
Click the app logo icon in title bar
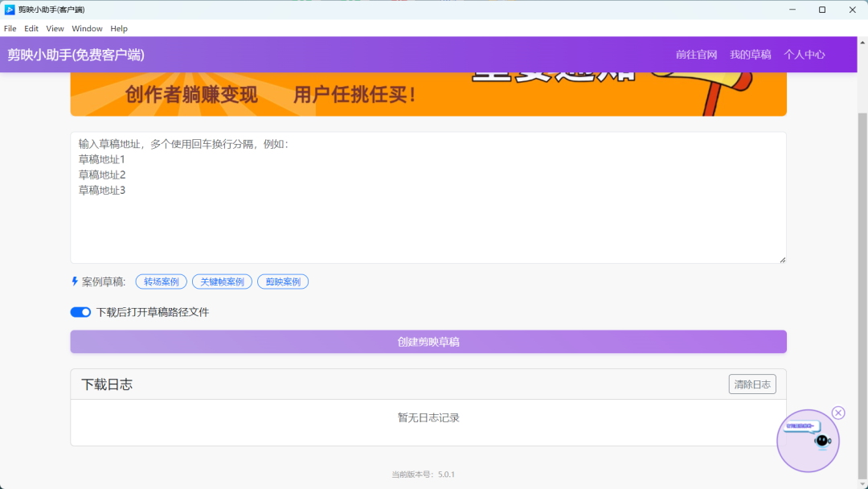pos(10,10)
